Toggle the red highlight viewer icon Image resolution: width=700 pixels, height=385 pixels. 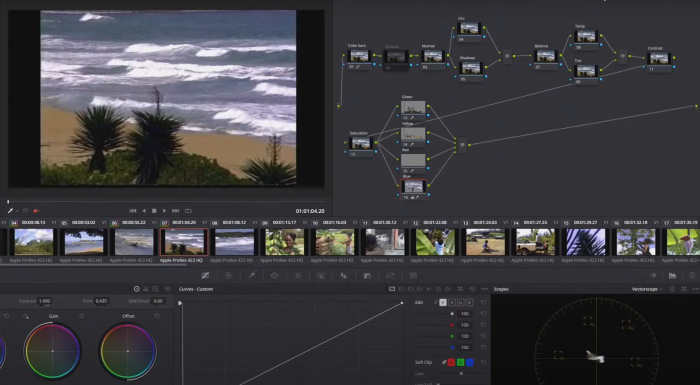click(36, 211)
